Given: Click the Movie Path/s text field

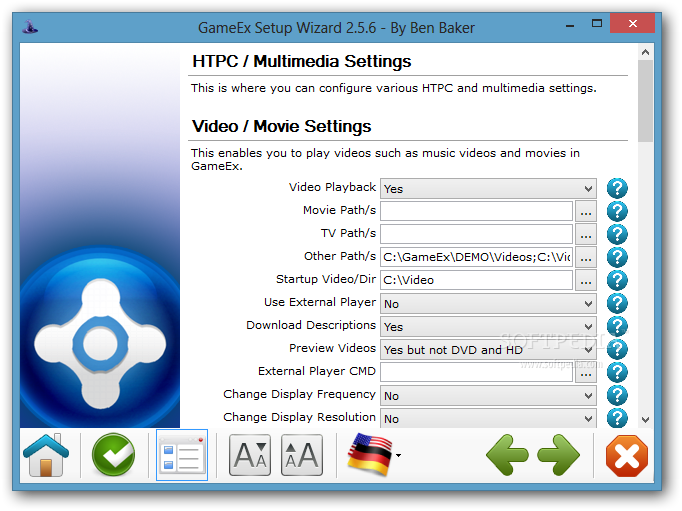Looking at the screenshot, I should [x=476, y=211].
